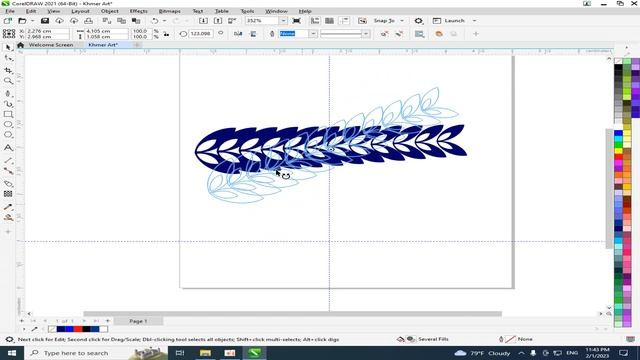
Task: Open the Effects menu
Action: tap(139, 11)
